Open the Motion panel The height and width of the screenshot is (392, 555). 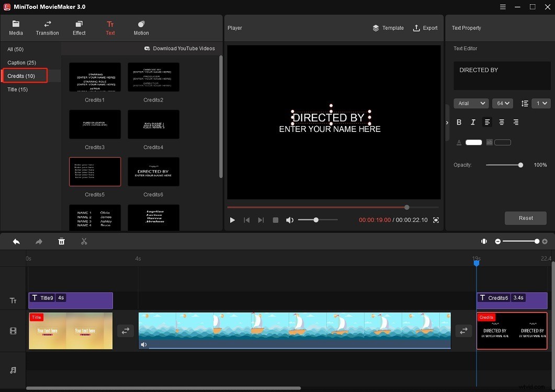pyautogui.click(x=140, y=28)
